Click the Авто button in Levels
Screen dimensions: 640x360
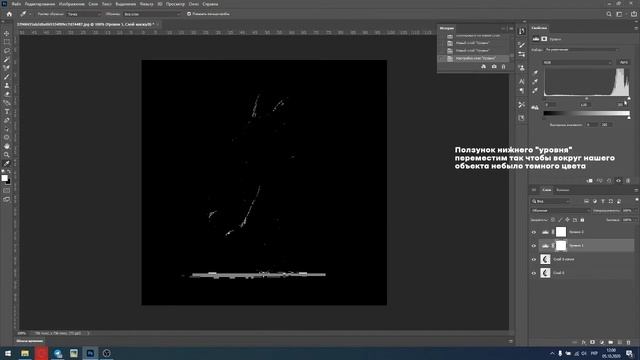tap(624, 62)
